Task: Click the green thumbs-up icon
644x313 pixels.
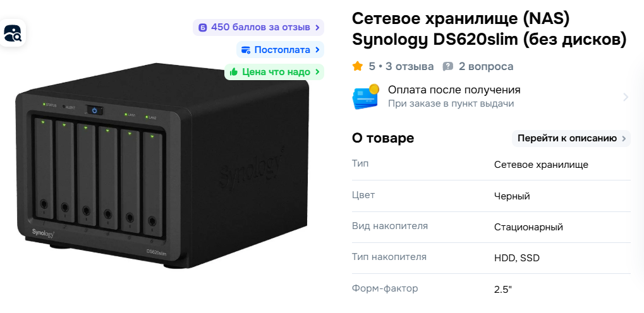Action: pos(234,72)
